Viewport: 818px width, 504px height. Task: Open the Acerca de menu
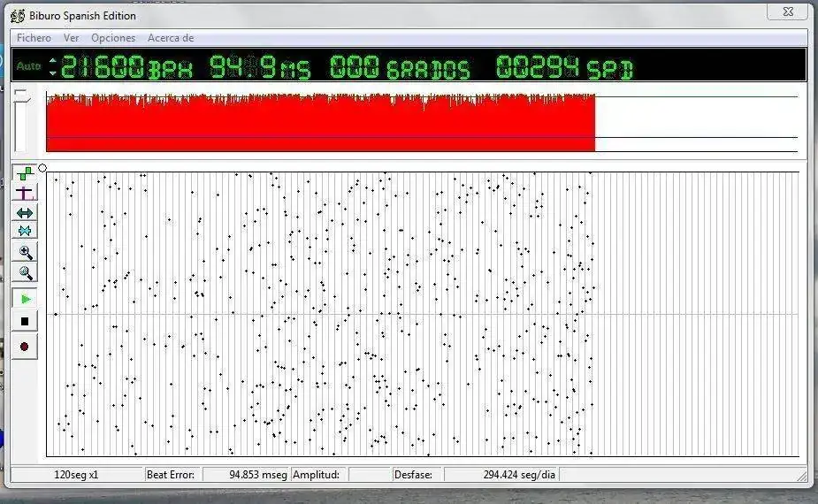[x=171, y=38]
